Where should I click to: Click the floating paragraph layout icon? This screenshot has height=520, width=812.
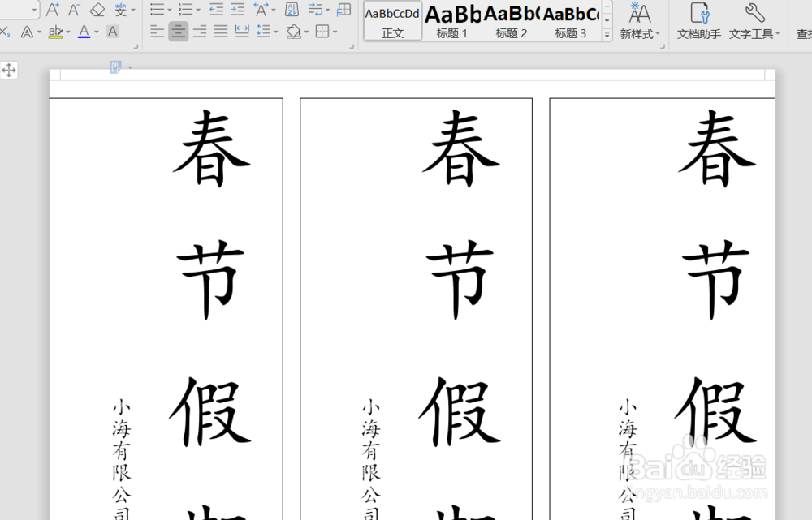(115, 67)
